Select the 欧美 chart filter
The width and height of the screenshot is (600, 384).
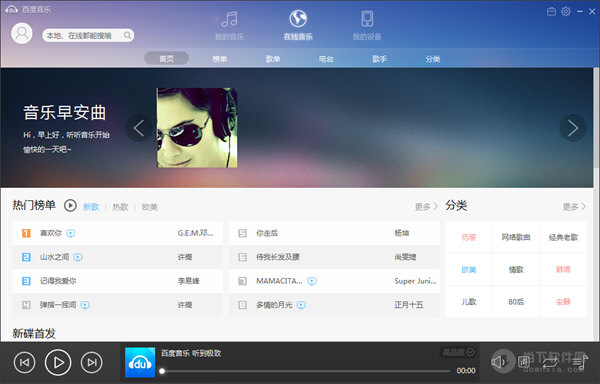point(150,207)
